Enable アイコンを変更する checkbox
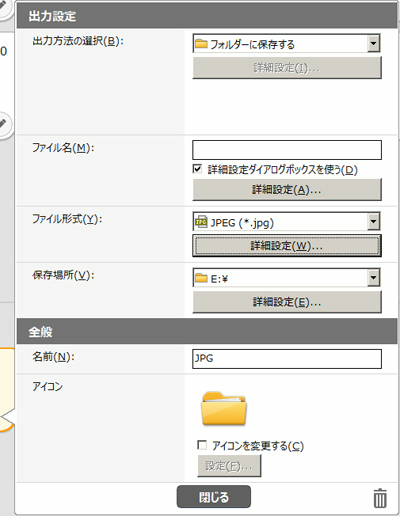Viewport: 400px width, 516px height. 202,445
